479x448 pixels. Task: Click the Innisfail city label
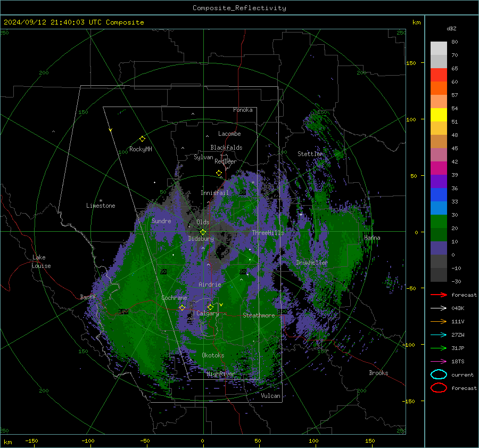coord(214,193)
